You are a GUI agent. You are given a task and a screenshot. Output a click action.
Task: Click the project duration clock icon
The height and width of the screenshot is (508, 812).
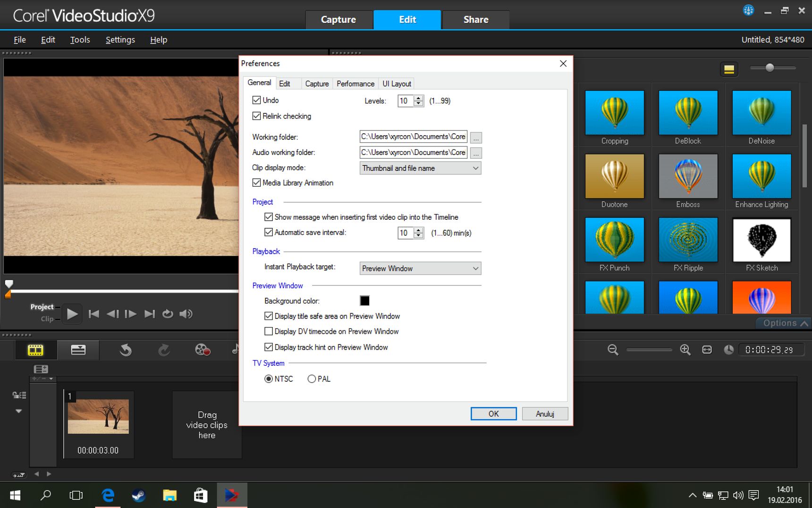click(x=729, y=350)
